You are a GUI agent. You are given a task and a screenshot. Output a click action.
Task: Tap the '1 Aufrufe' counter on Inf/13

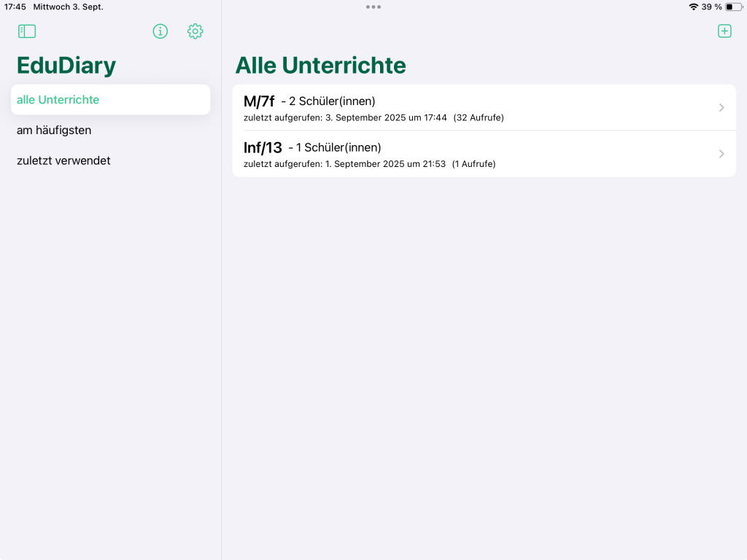click(x=475, y=164)
